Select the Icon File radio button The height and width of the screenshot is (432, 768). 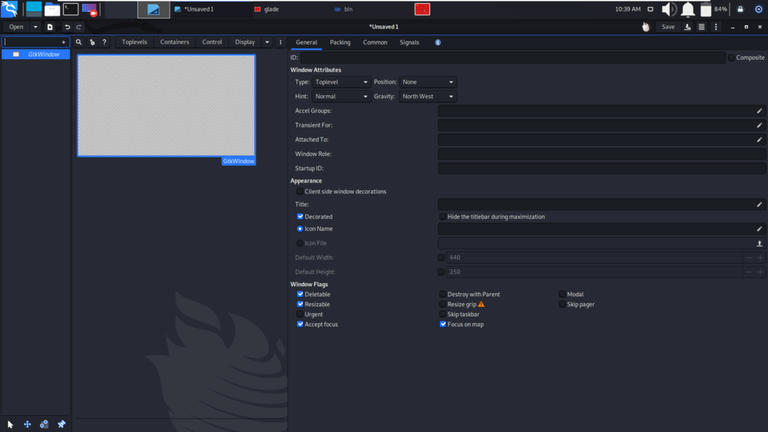[x=300, y=243]
